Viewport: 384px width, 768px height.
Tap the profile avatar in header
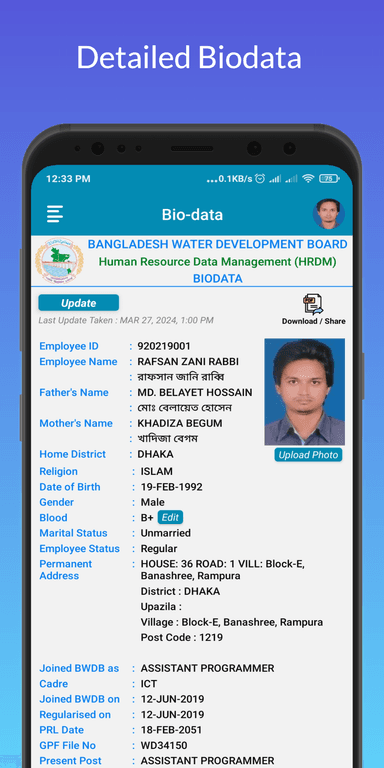[329, 214]
